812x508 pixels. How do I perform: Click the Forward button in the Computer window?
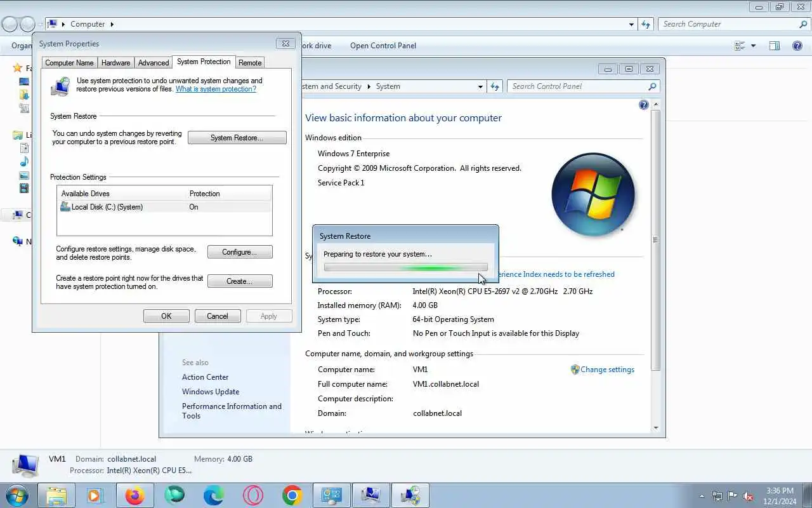[27, 24]
